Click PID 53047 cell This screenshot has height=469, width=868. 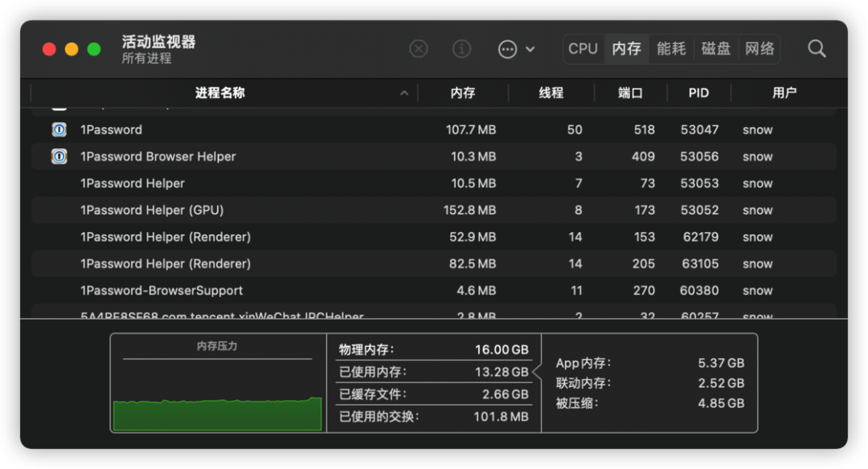tap(700, 129)
